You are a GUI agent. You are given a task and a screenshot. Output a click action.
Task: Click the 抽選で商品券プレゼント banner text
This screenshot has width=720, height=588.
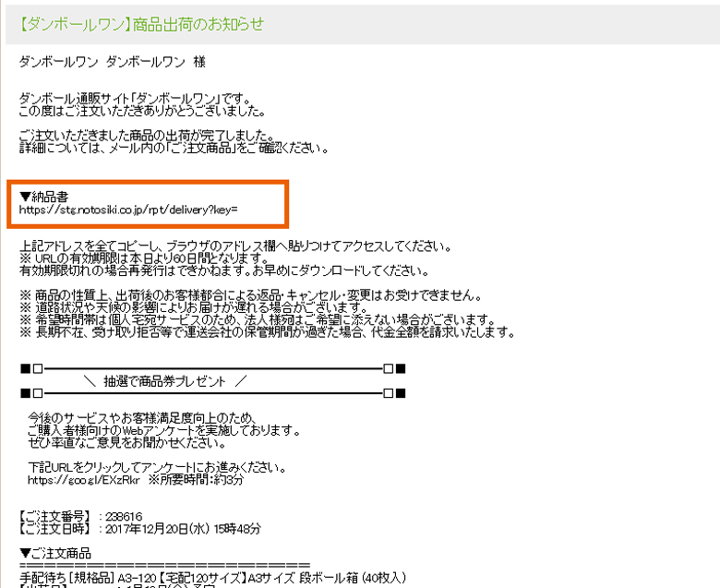164,381
